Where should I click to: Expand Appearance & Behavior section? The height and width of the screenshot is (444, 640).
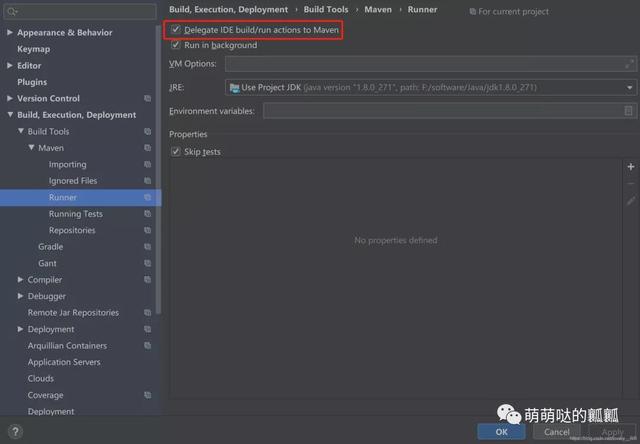pos(10,32)
